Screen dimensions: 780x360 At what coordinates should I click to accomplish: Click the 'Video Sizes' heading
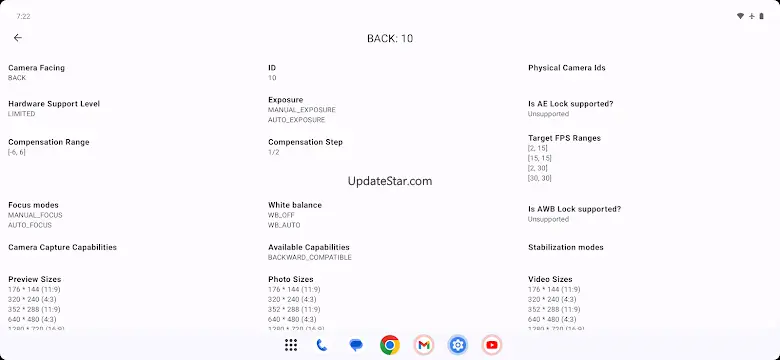coord(550,279)
